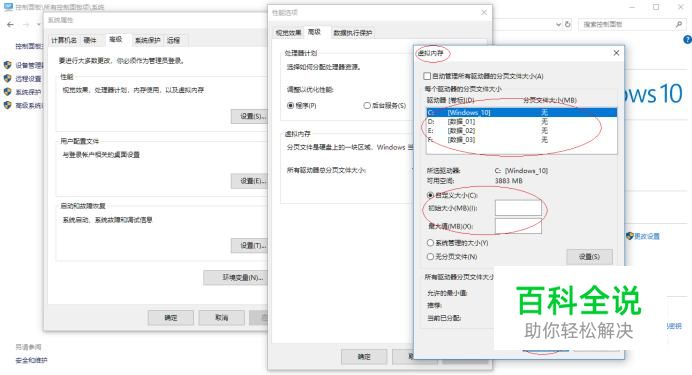Select drive D: [数据_01] row
The height and width of the screenshot is (375, 692).
click(x=522, y=121)
